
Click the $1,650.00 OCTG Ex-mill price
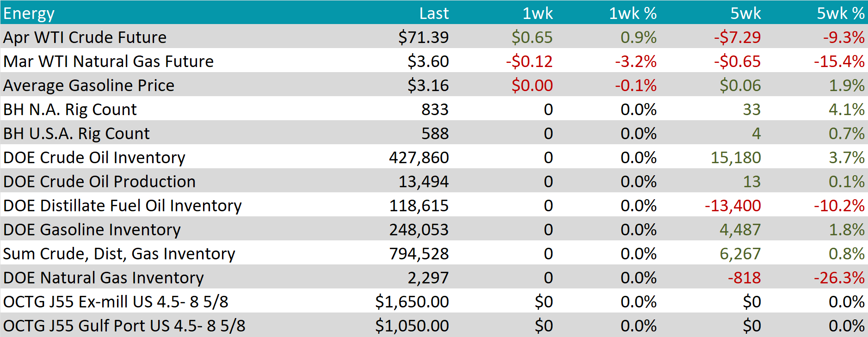tap(412, 302)
